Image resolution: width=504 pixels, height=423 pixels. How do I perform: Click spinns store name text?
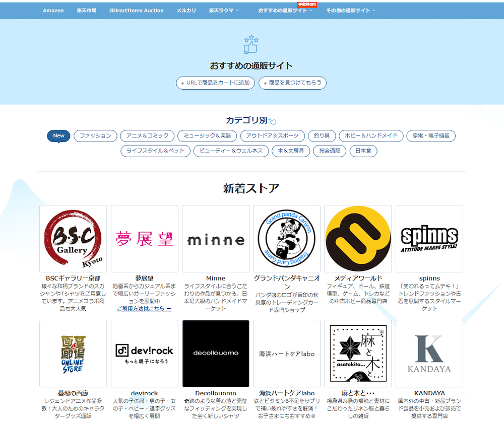(429, 278)
